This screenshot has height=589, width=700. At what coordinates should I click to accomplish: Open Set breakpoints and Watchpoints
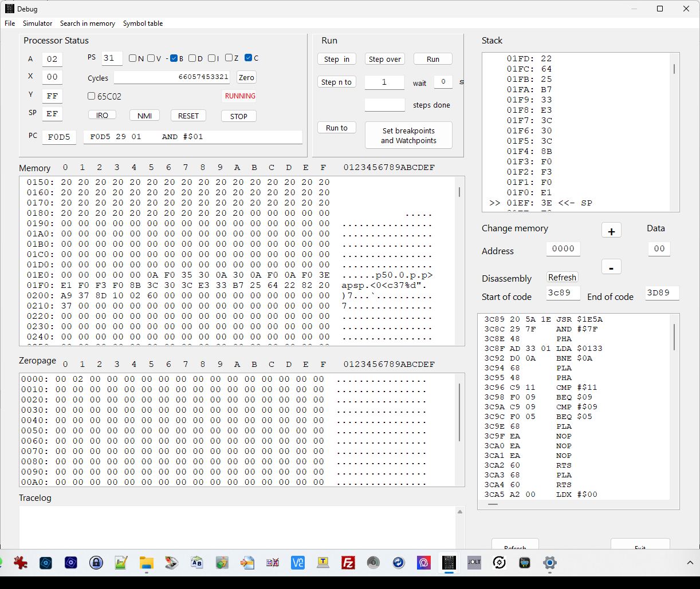pos(408,135)
